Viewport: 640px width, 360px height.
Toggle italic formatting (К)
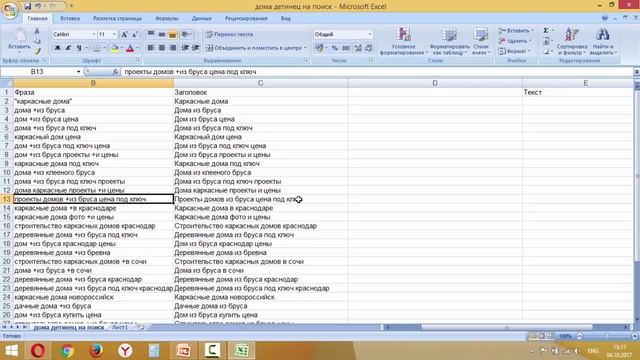point(68,48)
